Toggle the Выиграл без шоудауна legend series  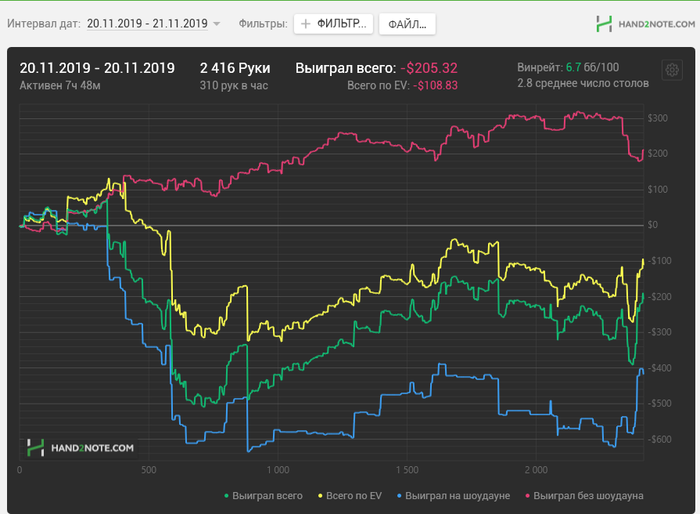click(x=584, y=496)
